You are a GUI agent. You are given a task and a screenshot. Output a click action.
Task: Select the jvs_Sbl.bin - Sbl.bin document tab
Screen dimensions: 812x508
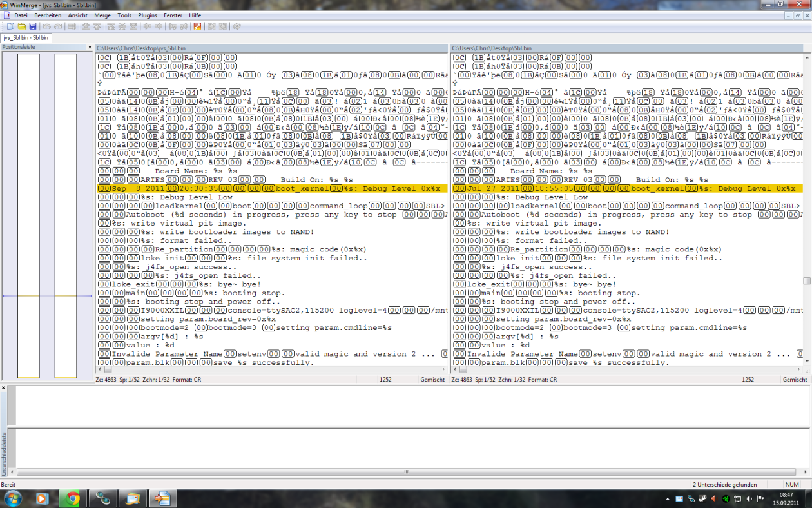26,37
